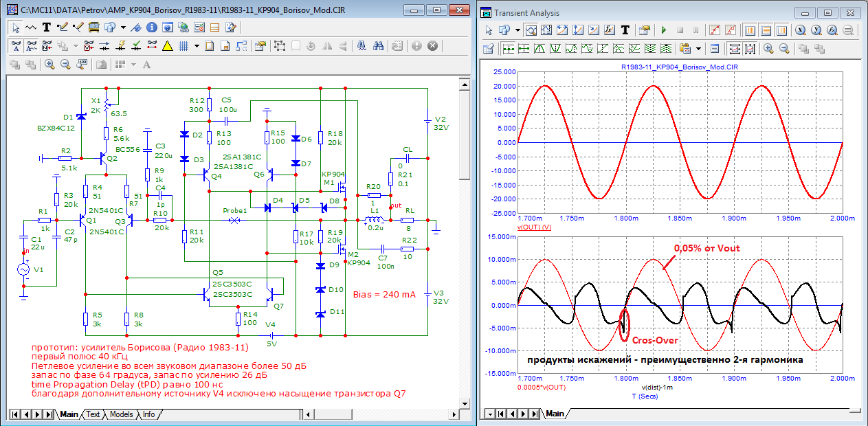
Task: Open the Models tab
Action: [x=121, y=414]
